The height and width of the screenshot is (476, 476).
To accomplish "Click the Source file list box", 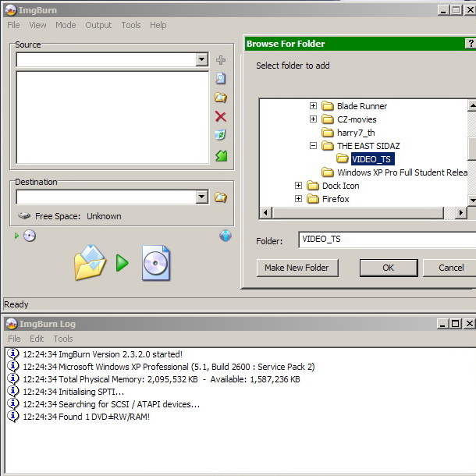I will 112,118.
